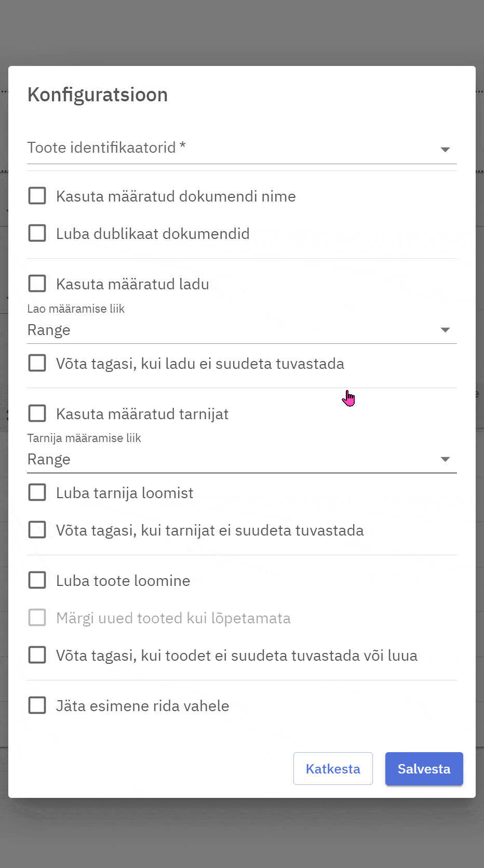Click the arrow icon beside Tarnija määramise Range

coord(445,459)
